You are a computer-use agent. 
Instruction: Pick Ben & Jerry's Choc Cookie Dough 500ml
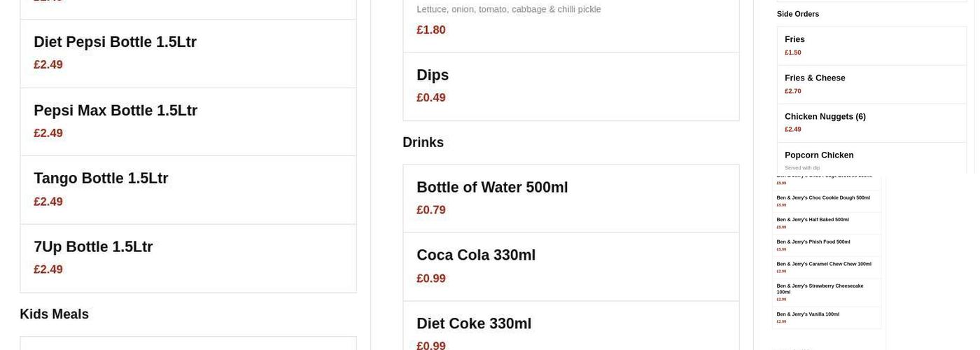click(x=827, y=201)
